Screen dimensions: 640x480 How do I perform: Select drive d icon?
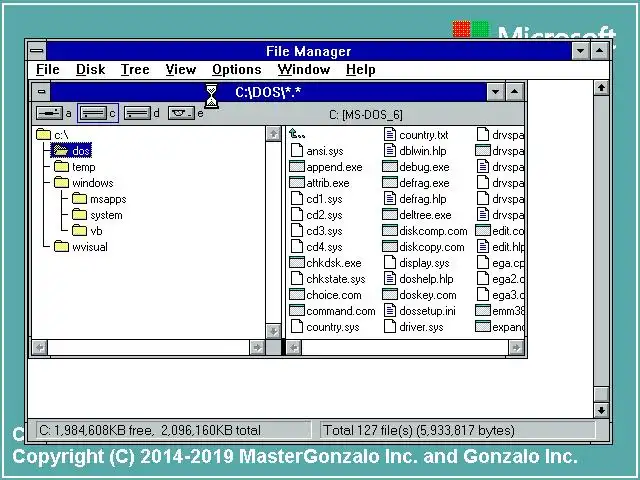(x=137, y=113)
